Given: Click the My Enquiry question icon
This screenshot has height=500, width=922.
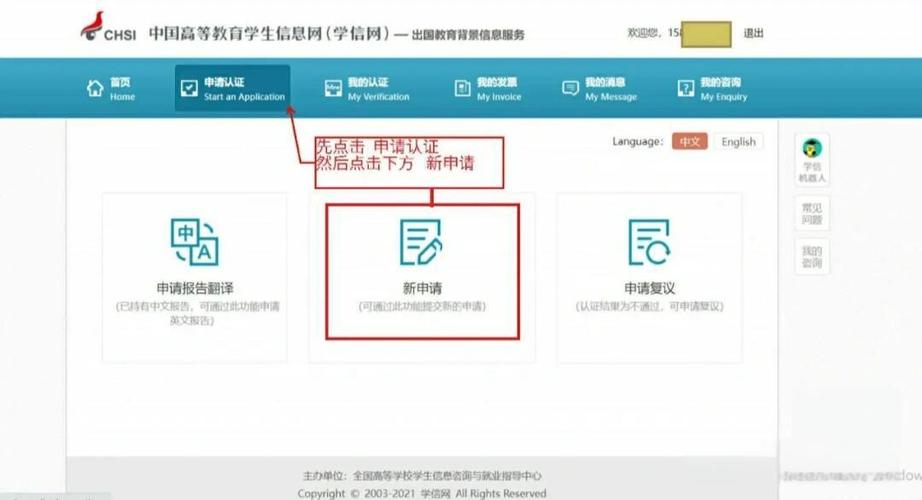Looking at the screenshot, I should coord(686,89).
